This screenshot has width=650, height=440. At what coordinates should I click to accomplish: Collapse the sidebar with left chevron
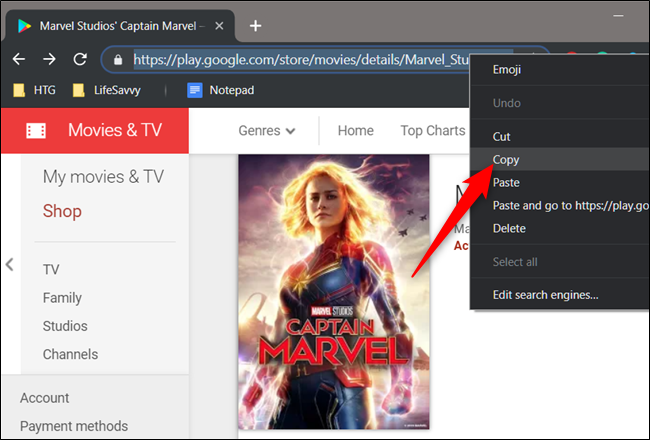pyautogui.click(x=10, y=264)
